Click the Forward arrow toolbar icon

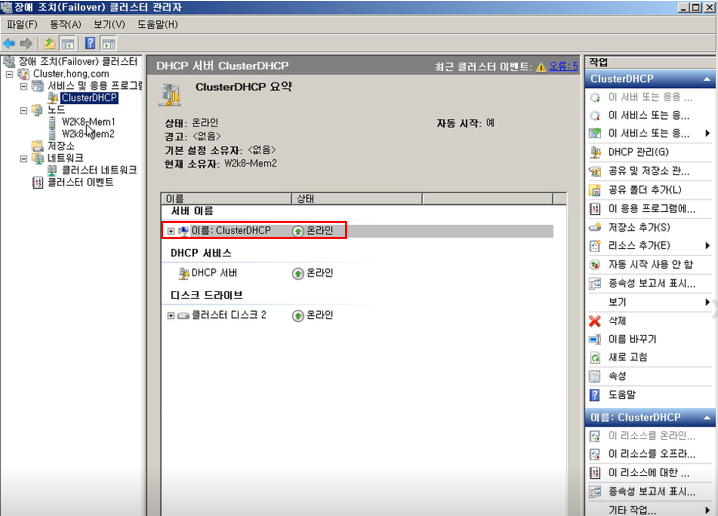pos(26,43)
